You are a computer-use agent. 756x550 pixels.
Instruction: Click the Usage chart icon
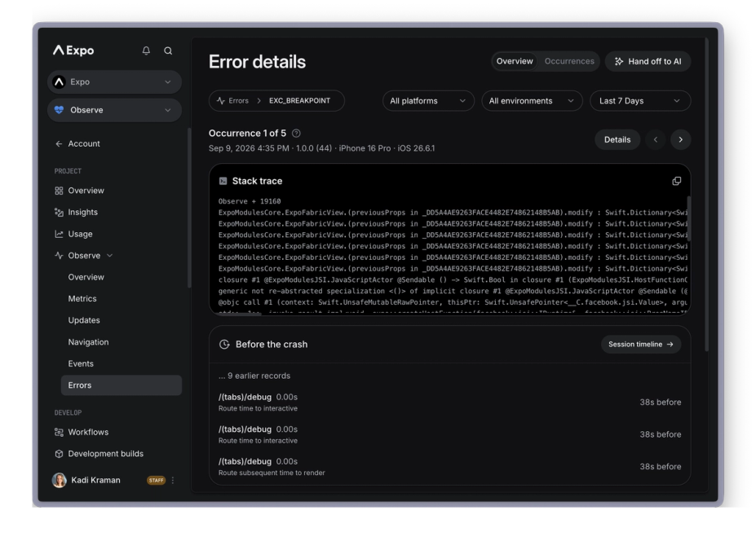click(59, 234)
